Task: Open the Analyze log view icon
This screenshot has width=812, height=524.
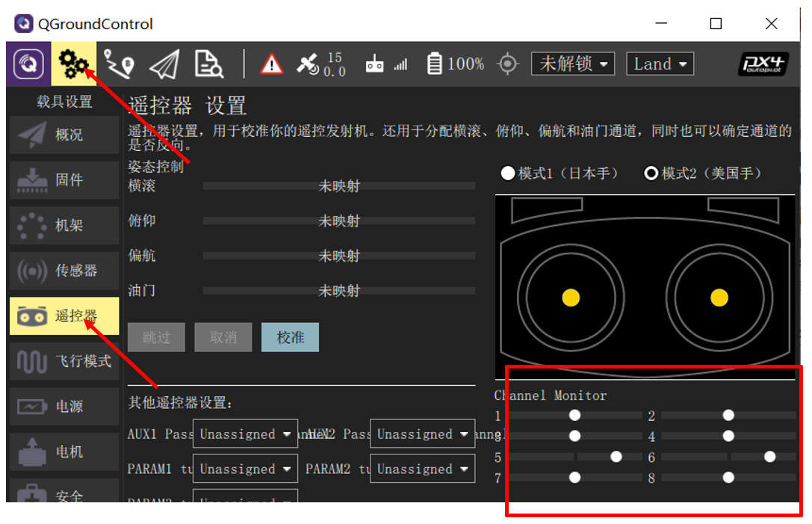Action: pos(209,64)
